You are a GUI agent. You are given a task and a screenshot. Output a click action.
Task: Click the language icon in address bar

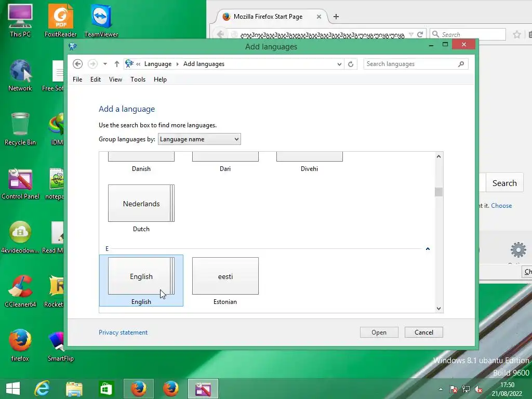[x=129, y=63]
